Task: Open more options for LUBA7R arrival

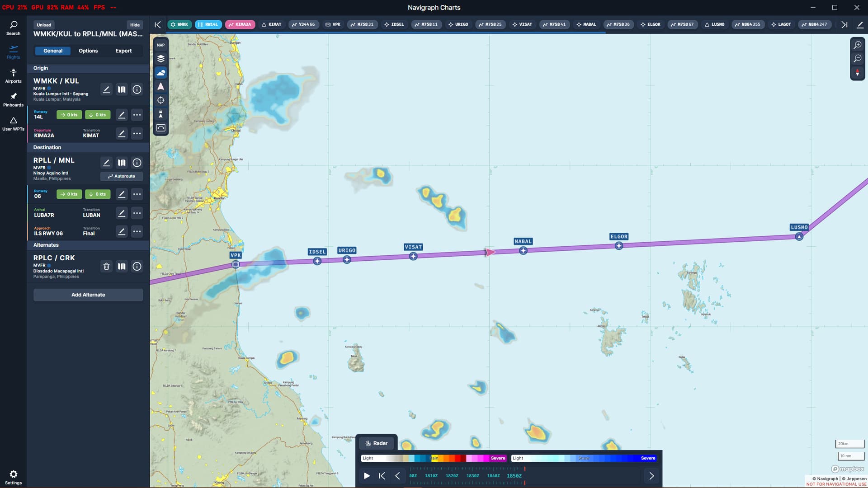Action: coord(137,213)
